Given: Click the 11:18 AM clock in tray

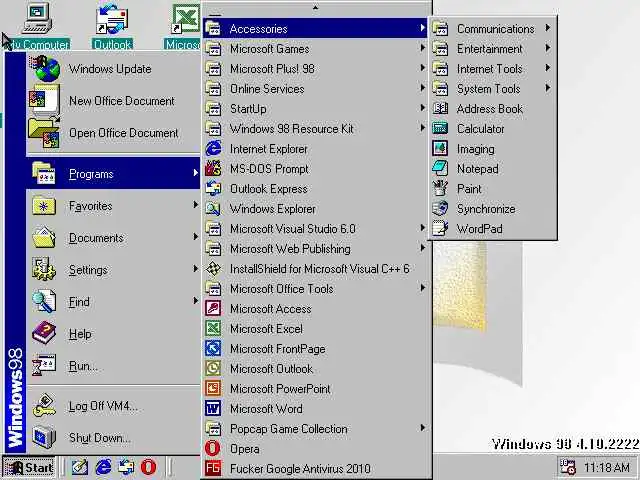Looking at the screenshot, I should click(x=607, y=467).
